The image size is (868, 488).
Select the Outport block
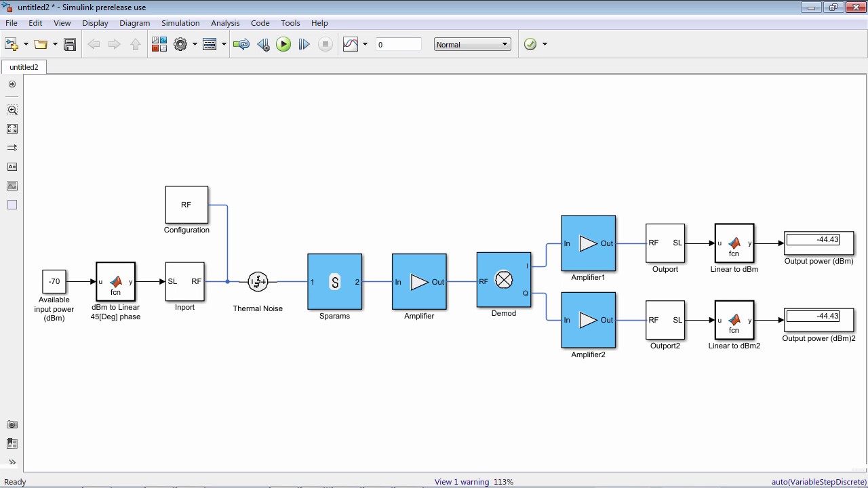tap(665, 243)
